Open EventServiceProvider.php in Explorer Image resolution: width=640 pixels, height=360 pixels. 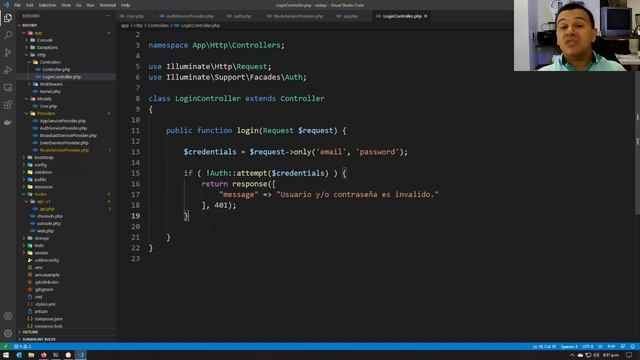point(64,143)
